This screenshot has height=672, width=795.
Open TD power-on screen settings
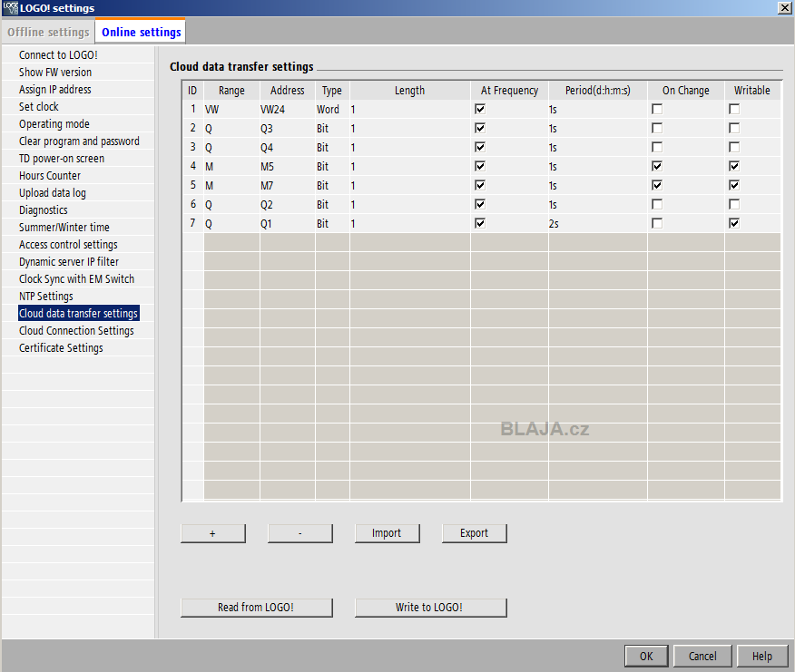point(62,158)
